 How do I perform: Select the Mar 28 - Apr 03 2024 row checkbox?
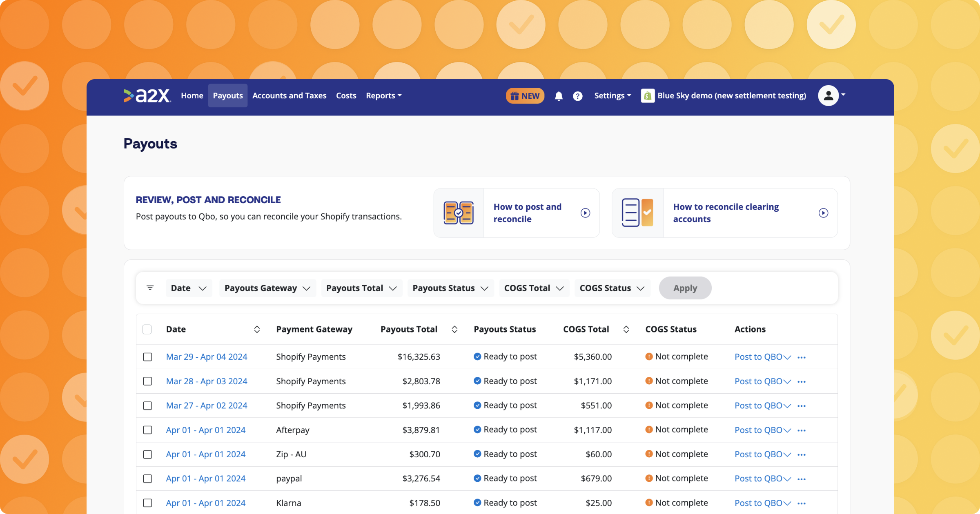(147, 381)
